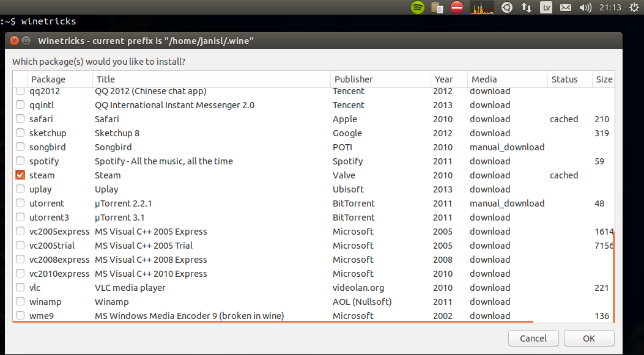
Task: Open the session gear menu
Action: pos(634,7)
